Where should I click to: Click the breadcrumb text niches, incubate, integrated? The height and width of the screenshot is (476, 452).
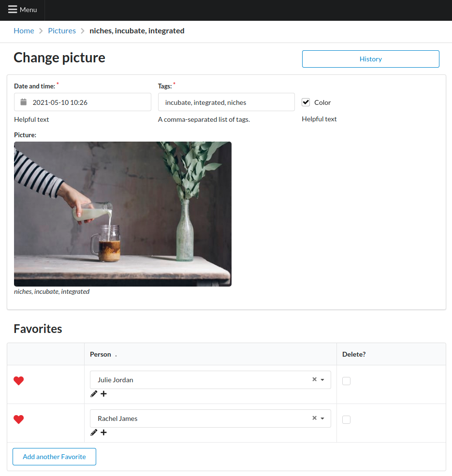137,30
